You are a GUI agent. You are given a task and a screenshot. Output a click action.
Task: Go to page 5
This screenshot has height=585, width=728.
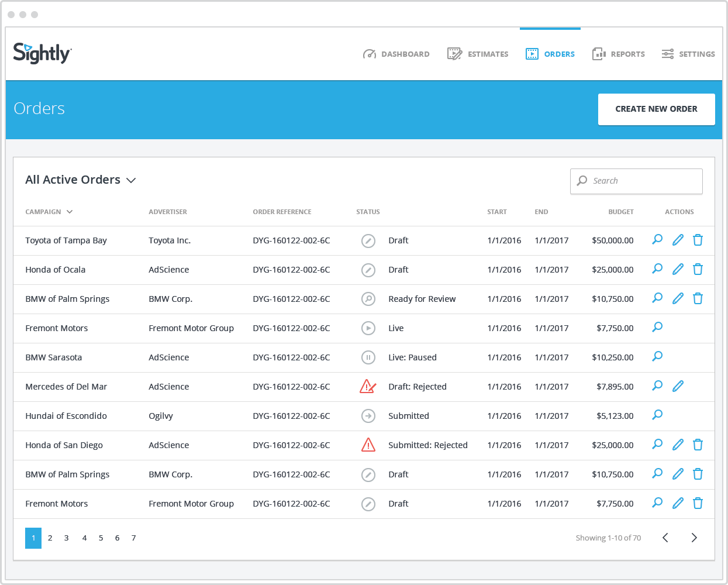(x=101, y=538)
